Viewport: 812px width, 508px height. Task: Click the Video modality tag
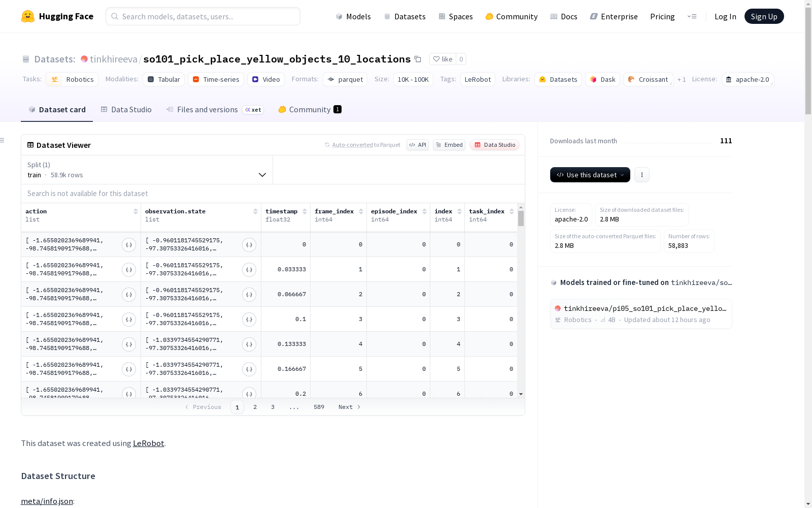(x=266, y=79)
